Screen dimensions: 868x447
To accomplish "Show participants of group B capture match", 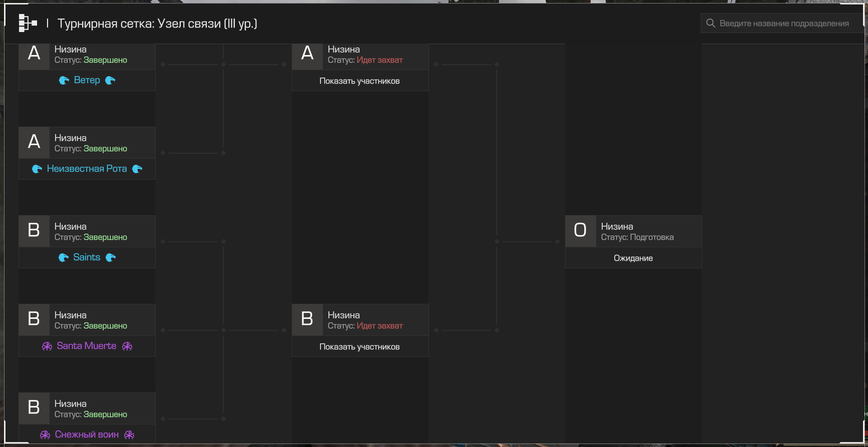I will click(360, 347).
